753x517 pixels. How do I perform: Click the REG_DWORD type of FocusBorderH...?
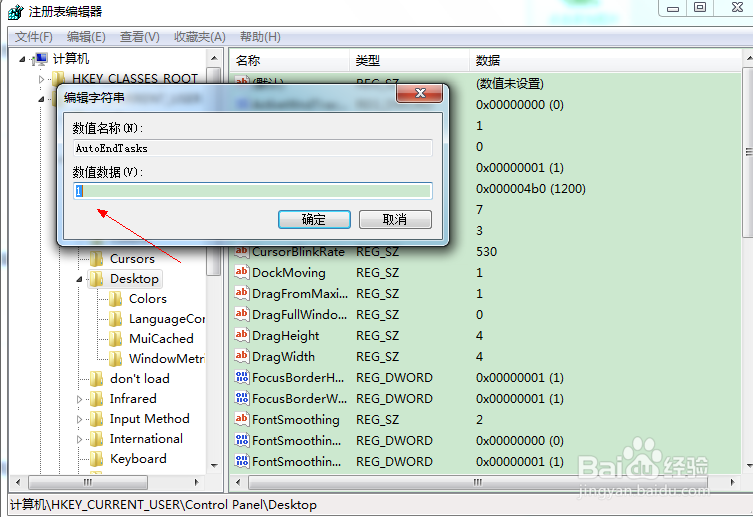[x=394, y=378]
